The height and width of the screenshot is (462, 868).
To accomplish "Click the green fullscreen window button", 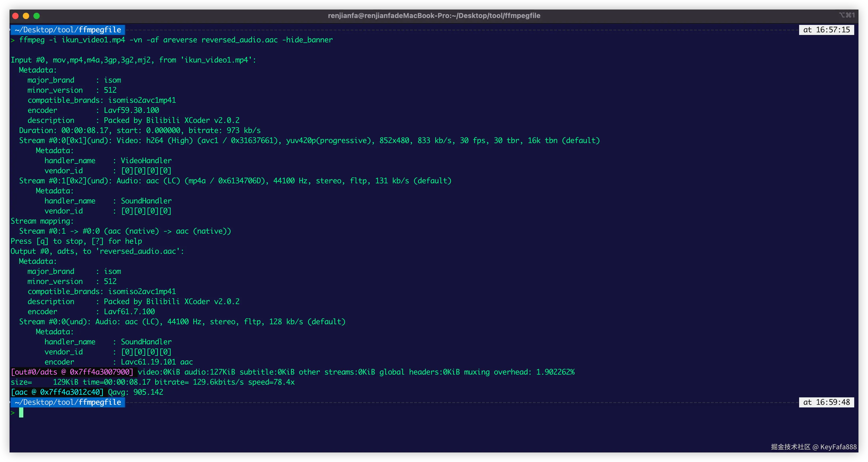I will [37, 16].
